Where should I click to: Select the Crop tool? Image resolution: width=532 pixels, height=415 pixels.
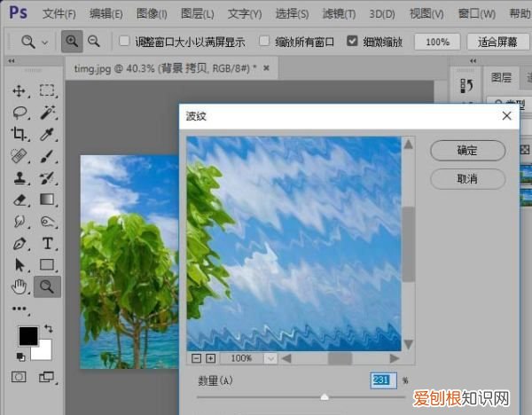point(19,135)
